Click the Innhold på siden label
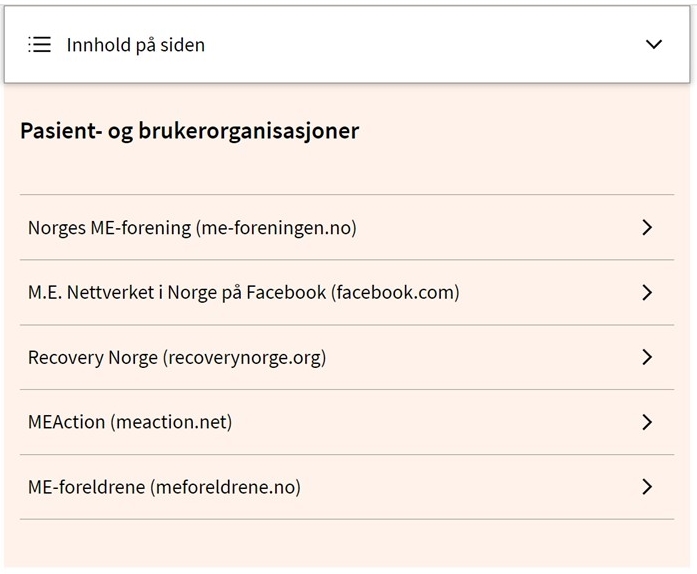 136,45
